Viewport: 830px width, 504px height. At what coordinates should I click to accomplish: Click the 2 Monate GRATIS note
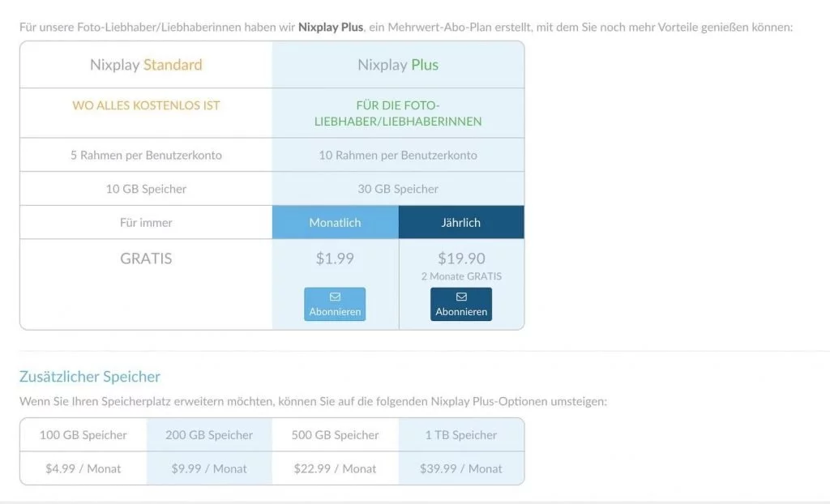pyautogui.click(x=461, y=275)
